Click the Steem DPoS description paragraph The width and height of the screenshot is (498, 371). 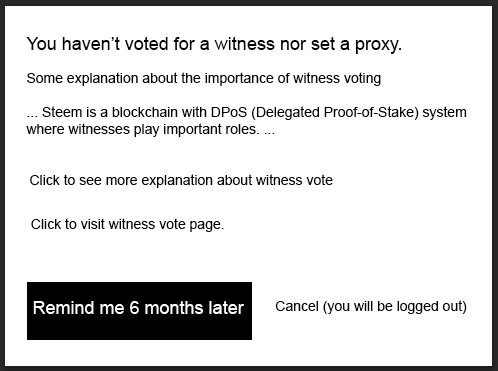click(x=246, y=121)
